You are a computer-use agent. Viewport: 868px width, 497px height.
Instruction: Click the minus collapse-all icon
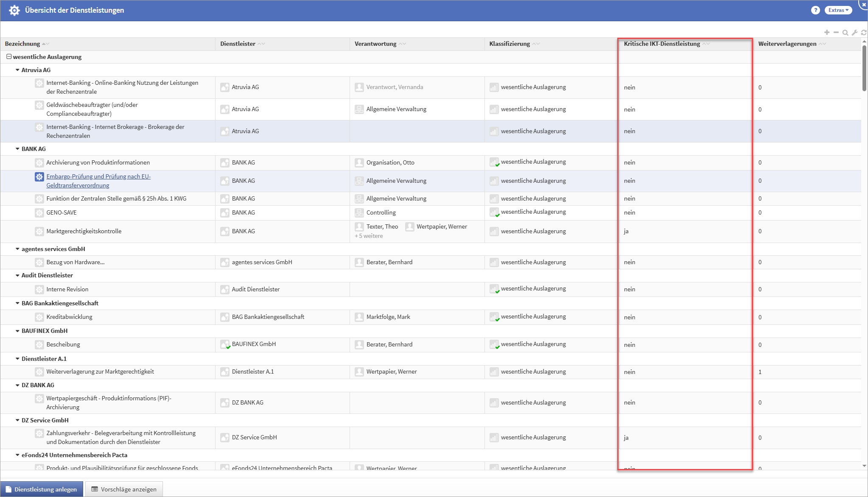[836, 32]
